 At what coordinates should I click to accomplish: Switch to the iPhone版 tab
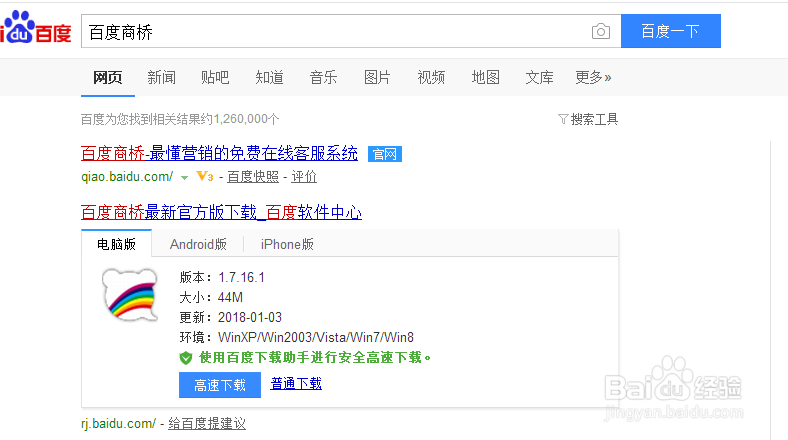click(287, 244)
